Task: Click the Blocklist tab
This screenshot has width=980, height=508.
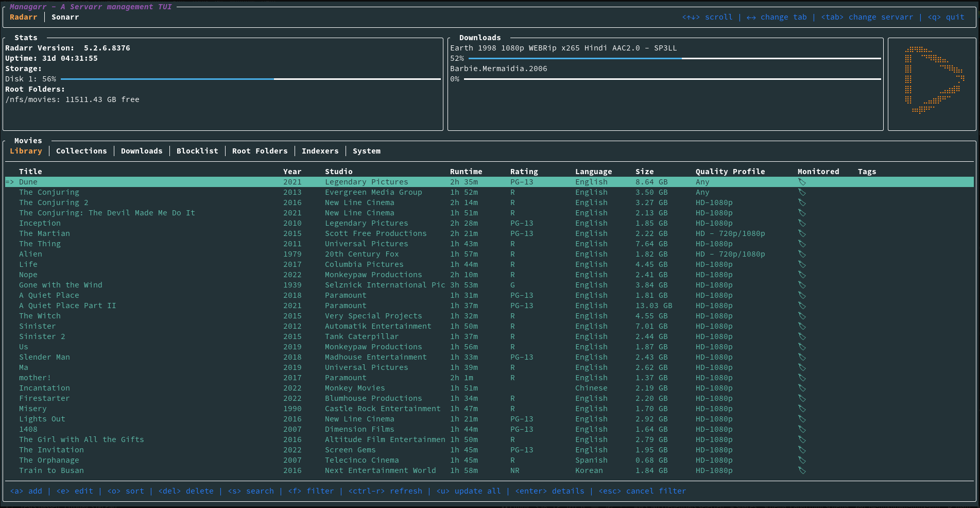Action: click(197, 150)
